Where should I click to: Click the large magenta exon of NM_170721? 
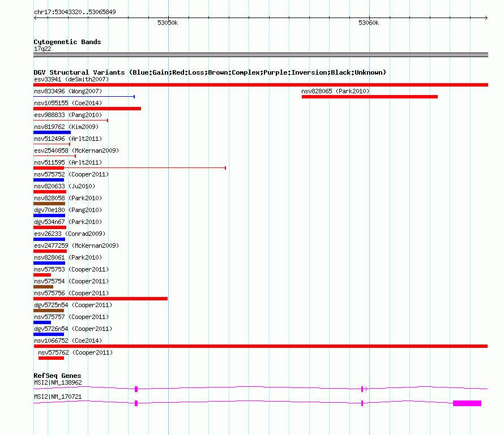point(467,403)
